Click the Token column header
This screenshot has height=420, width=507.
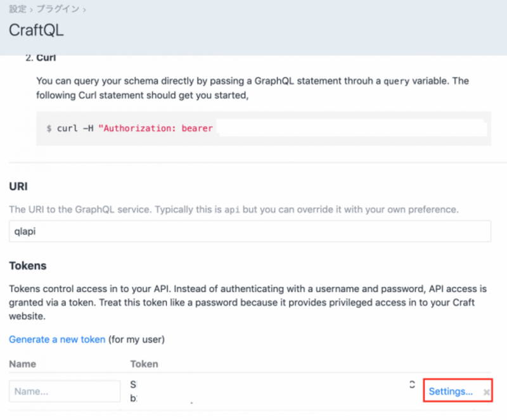tap(144, 364)
